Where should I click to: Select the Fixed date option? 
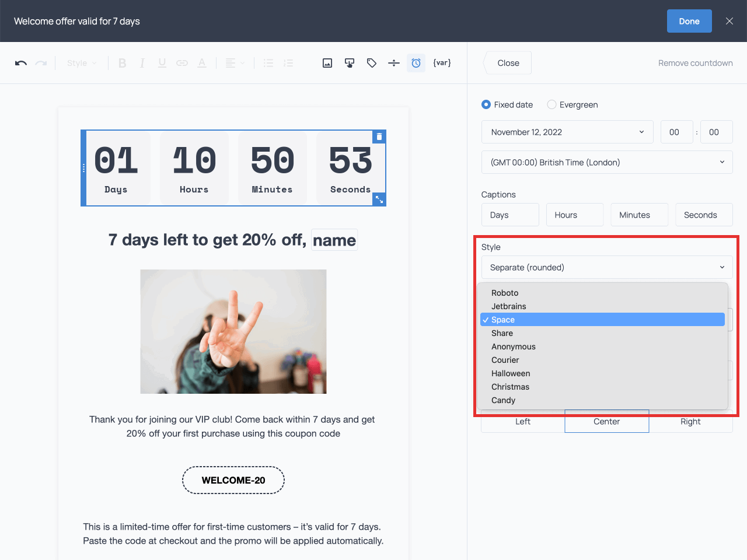(507, 104)
